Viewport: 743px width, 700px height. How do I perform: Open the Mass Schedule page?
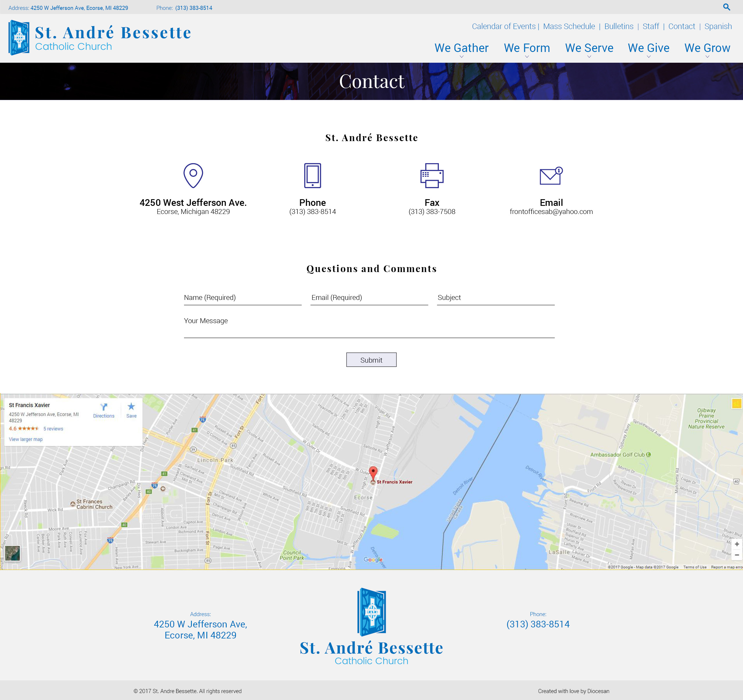pos(569,26)
